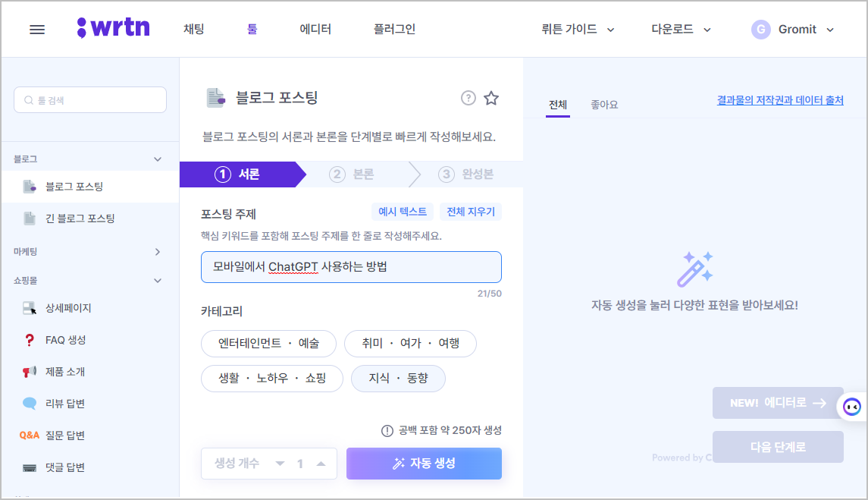The image size is (868, 500).
Task: Open the 다운로드 dropdown
Action: click(679, 29)
